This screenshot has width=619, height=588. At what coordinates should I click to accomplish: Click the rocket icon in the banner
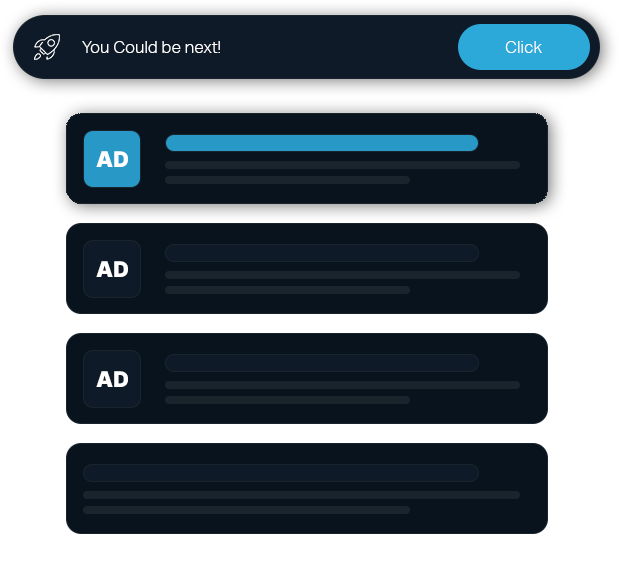(47, 47)
